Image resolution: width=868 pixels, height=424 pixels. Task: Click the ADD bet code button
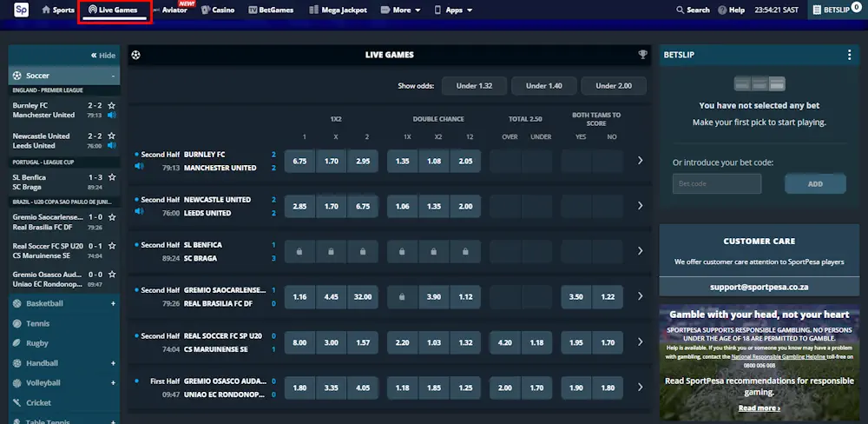815,183
